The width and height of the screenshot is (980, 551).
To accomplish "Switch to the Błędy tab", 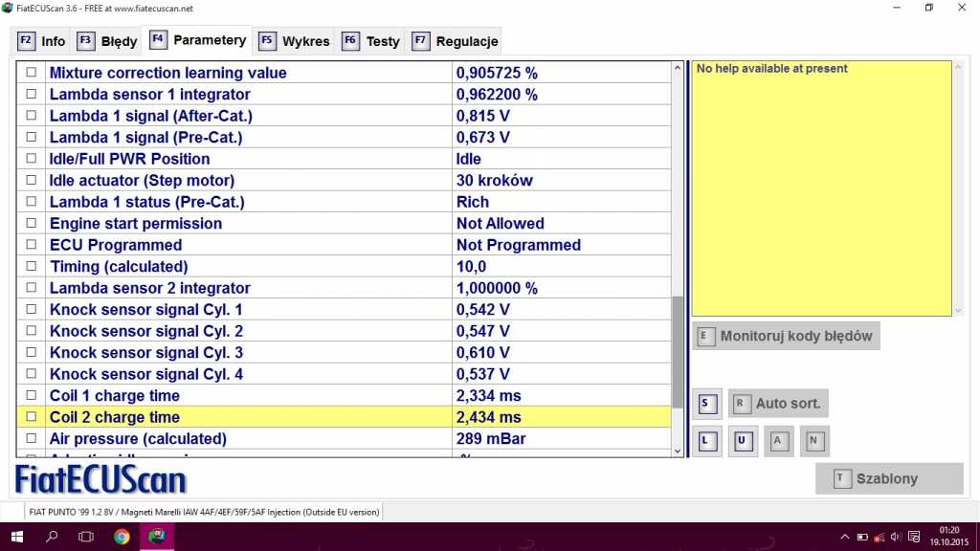I will [108, 41].
